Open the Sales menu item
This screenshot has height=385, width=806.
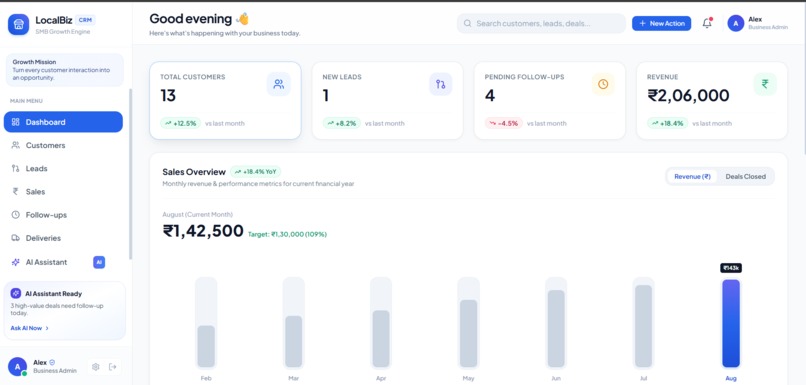pyautogui.click(x=63, y=192)
